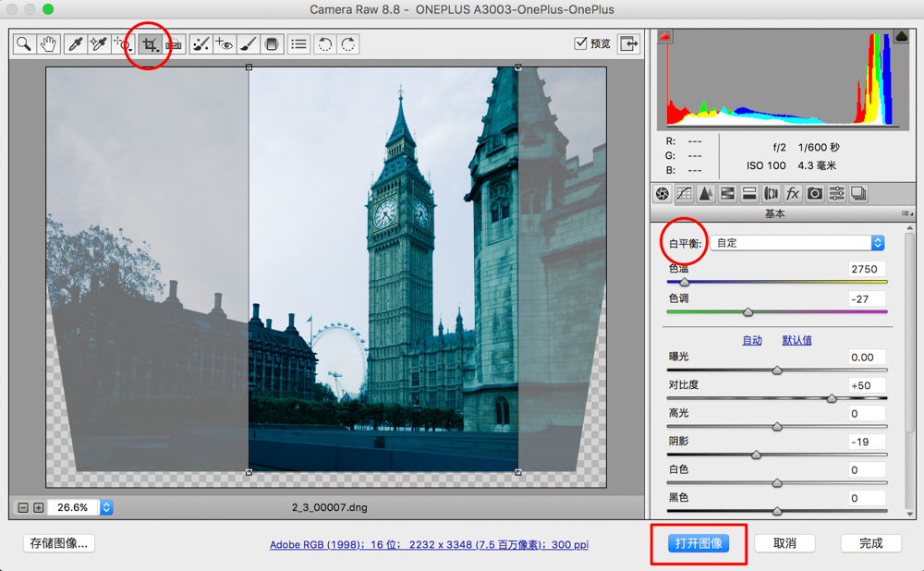Zoom out with the minus button
924x571 pixels.
(x=23, y=507)
